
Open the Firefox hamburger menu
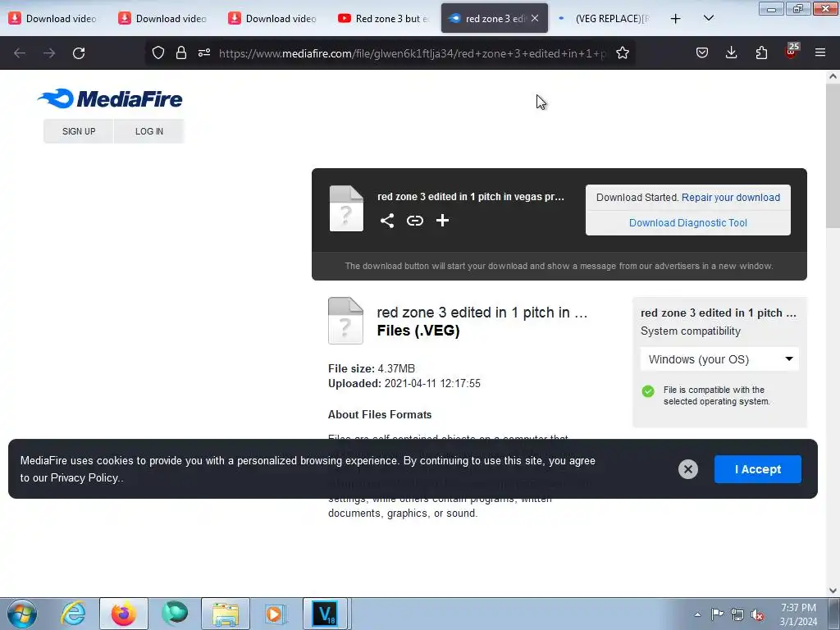click(x=820, y=52)
